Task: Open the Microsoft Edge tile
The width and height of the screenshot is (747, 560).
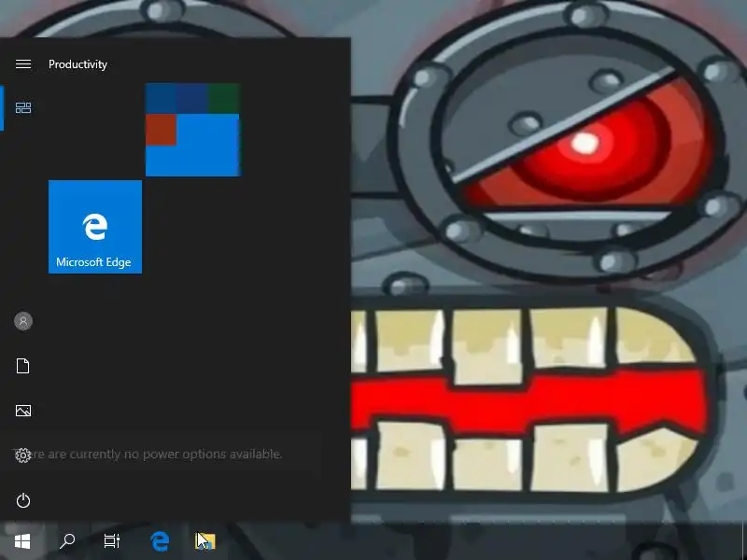Action: click(x=95, y=227)
